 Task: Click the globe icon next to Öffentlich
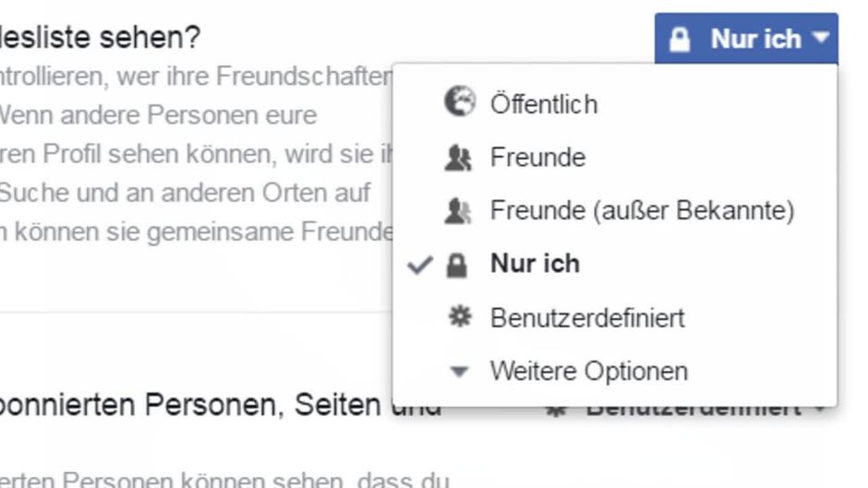[x=460, y=101]
